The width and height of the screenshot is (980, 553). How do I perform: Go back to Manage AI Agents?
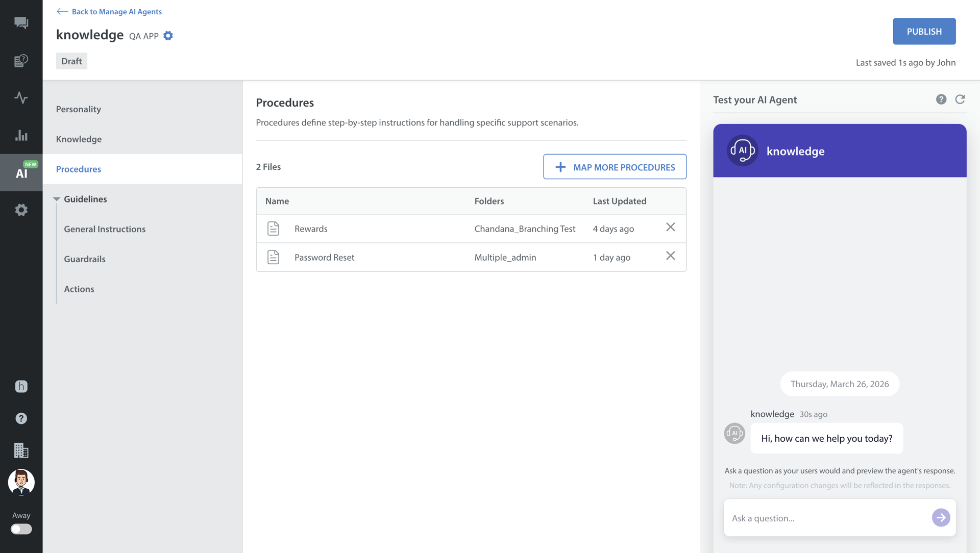[109, 11]
